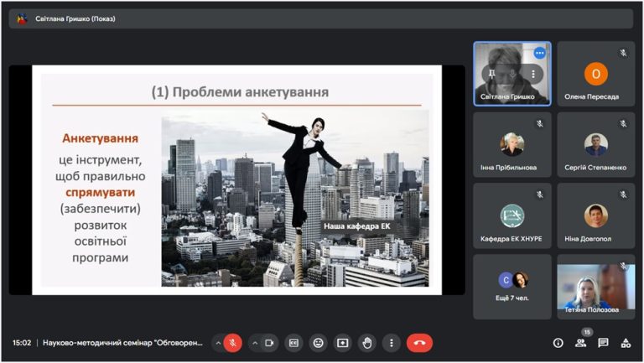The image size is (644, 363).
Task: Turn on closed captions
Action: 293,343
